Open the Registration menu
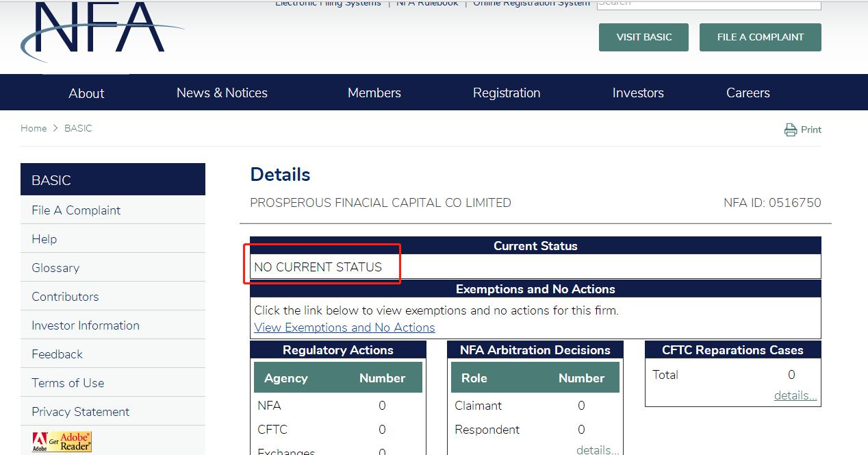The image size is (868, 455). 507,93
